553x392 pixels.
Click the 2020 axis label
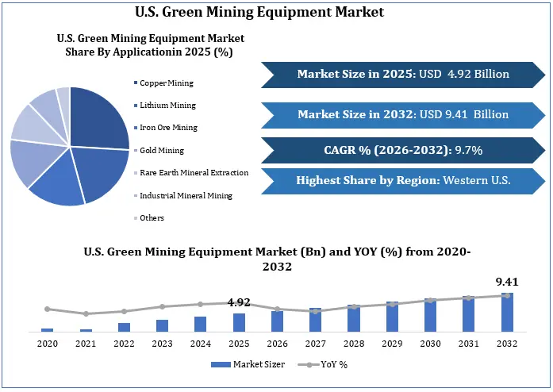click(48, 344)
